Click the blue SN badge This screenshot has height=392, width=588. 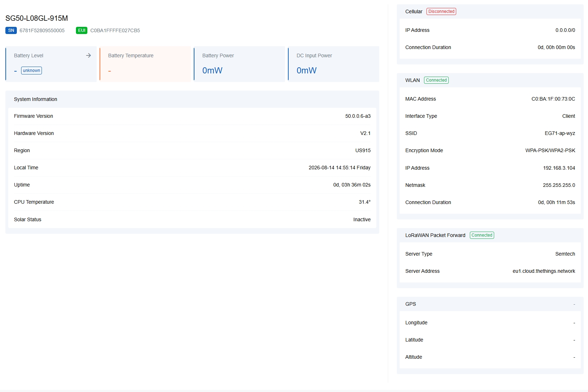point(11,30)
